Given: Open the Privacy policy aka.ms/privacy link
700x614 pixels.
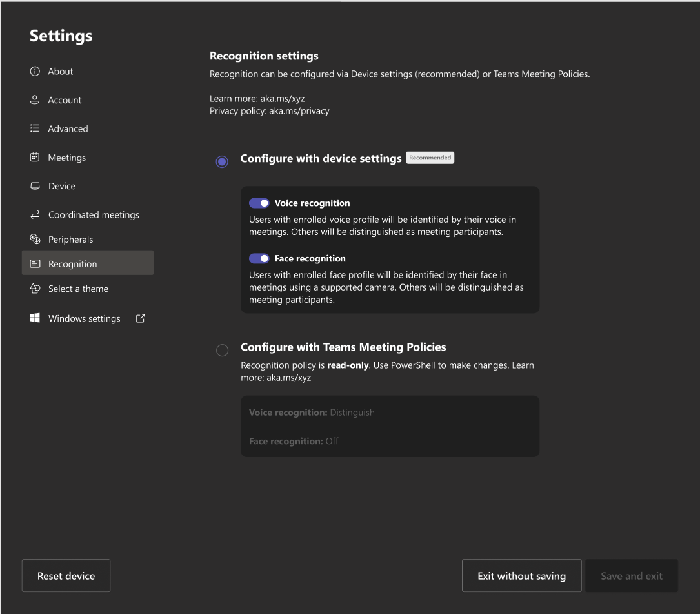Looking at the screenshot, I should [x=299, y=111].
